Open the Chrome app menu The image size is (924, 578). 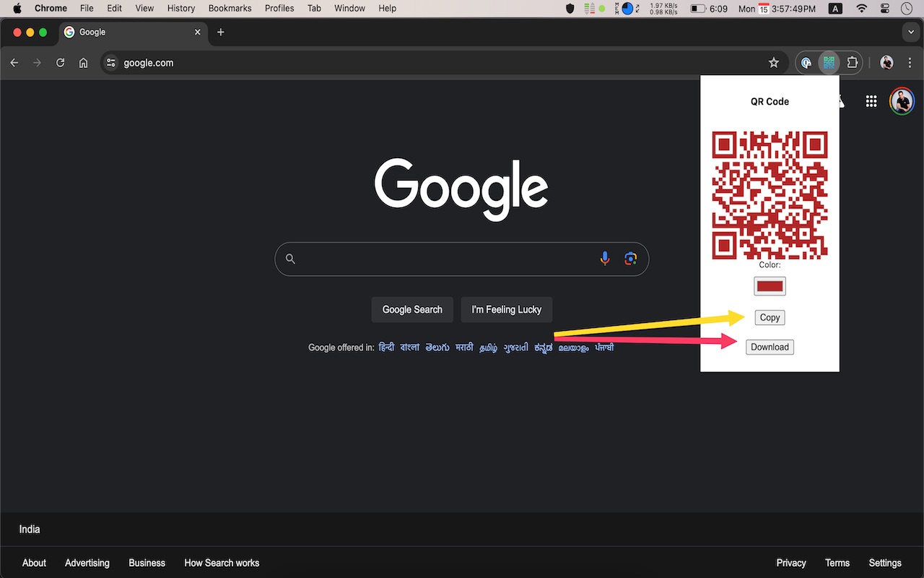tap(51, 9)
